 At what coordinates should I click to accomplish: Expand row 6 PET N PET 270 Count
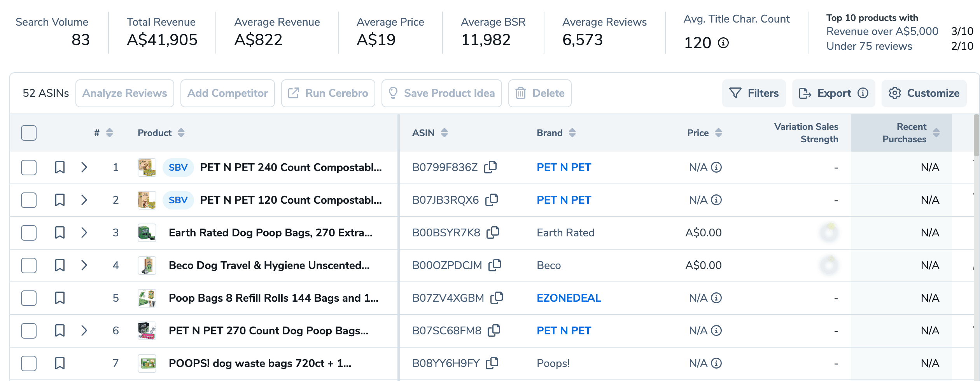84,330
